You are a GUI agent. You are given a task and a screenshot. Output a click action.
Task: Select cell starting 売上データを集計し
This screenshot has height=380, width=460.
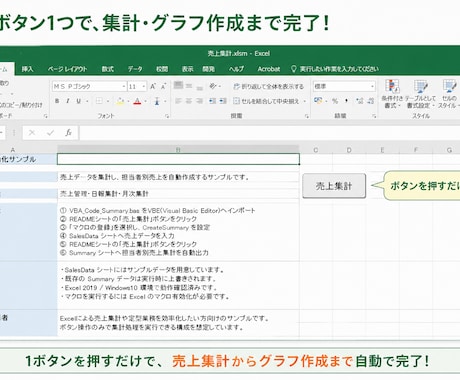178,177
